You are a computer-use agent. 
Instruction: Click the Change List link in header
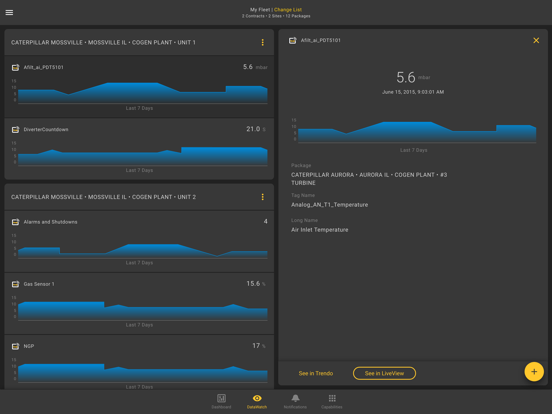tap(288, 10)
